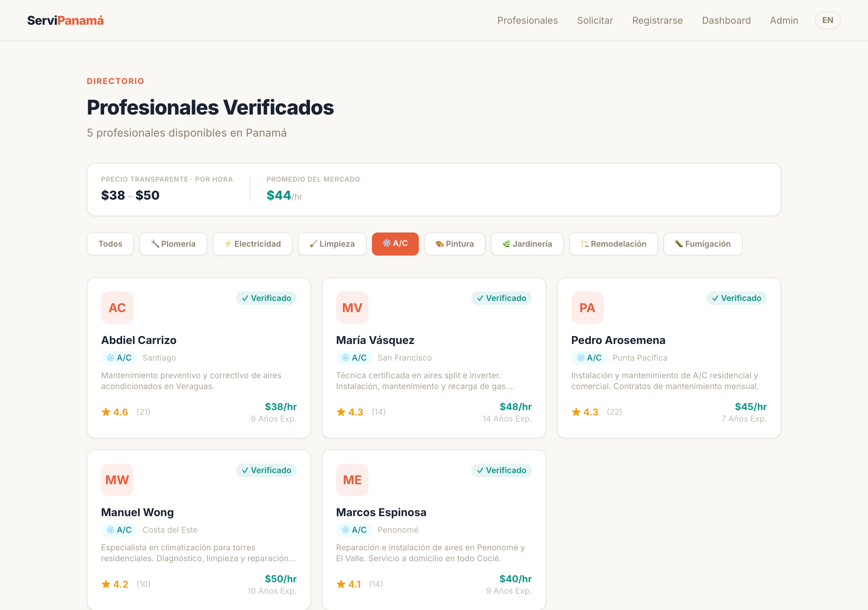The width and height of the screenshot is (868, 610).
Task: Click the ME avatar of Marcos Espinosa
Action: click(352, 480)
